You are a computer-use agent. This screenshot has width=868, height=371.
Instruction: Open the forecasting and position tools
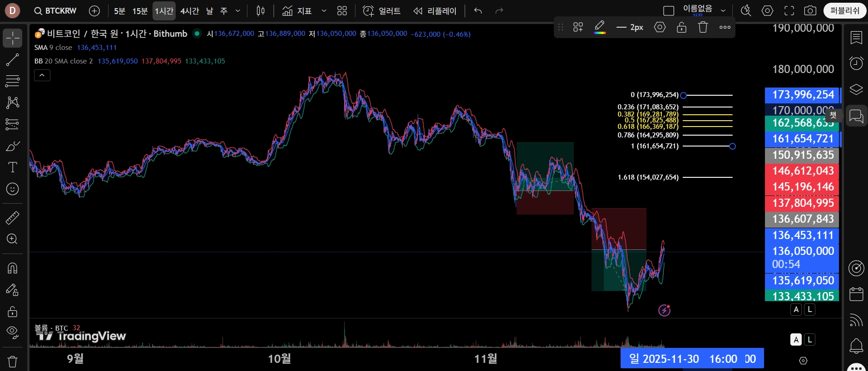click(x=13, y=124)
